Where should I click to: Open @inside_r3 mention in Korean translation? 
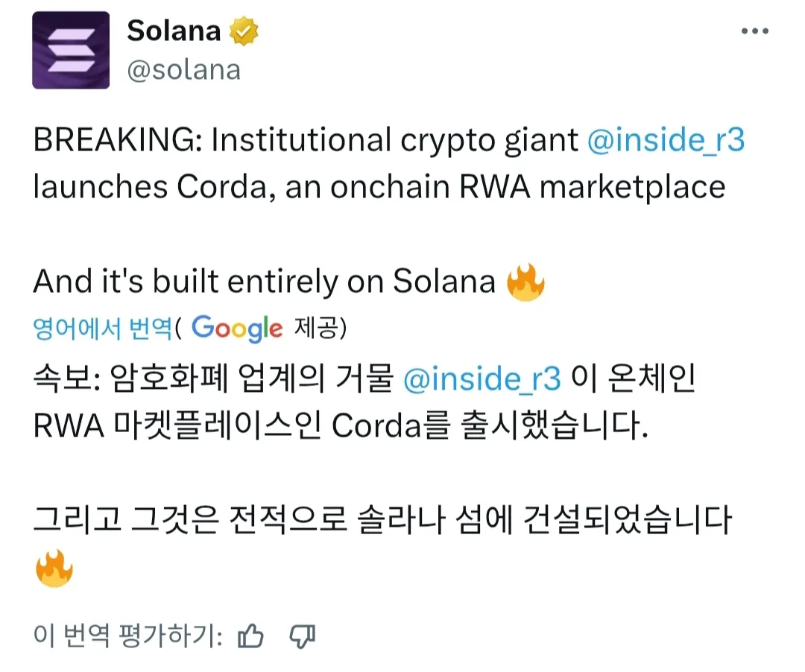coord(482,379)
